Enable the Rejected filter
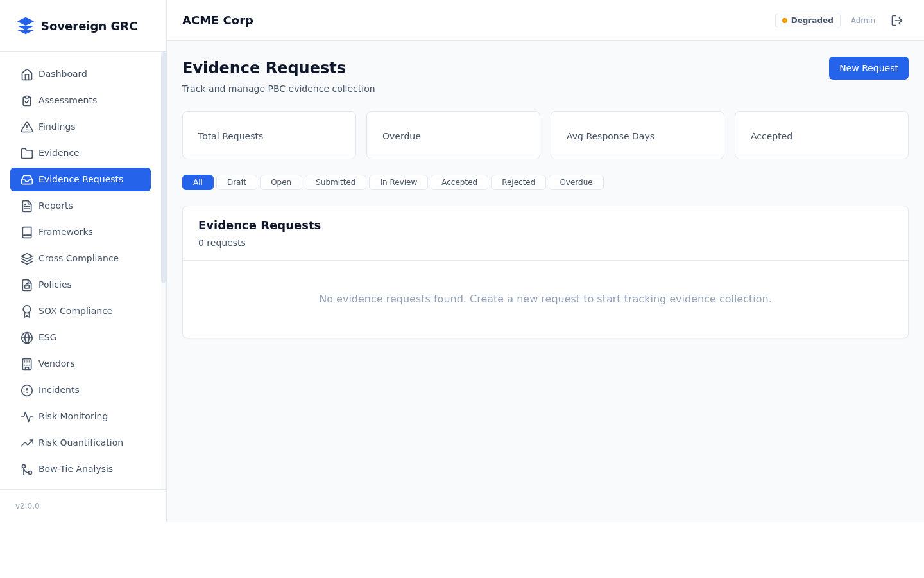 (x=518, y=182)
